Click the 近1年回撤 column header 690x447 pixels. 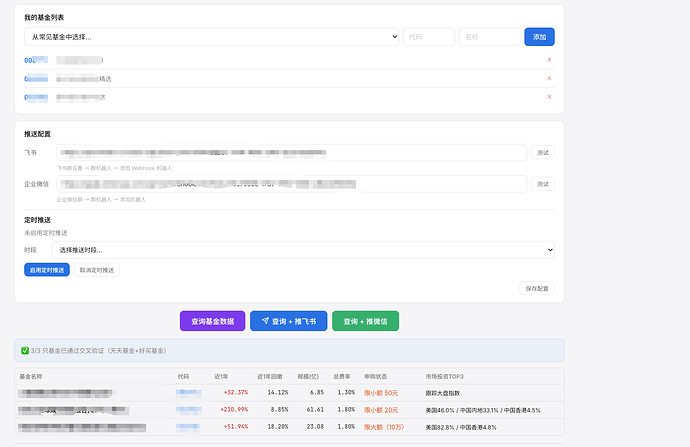270,377
